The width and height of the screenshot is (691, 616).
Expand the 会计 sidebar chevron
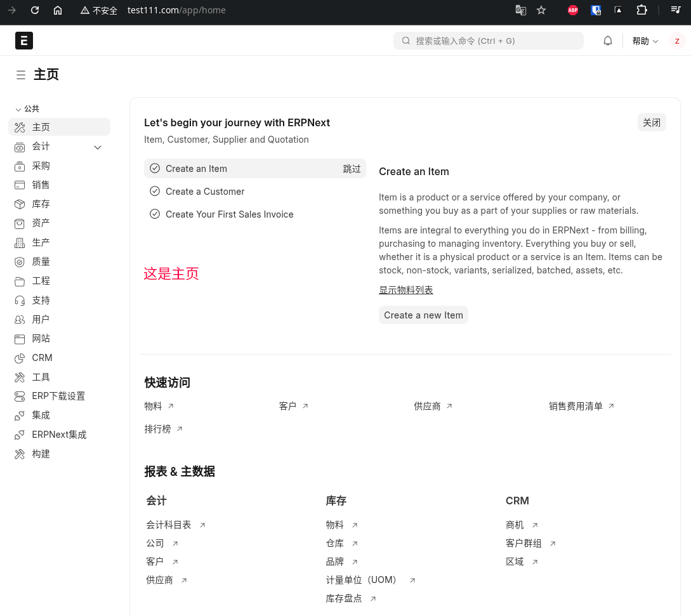(x=98, y=147)
